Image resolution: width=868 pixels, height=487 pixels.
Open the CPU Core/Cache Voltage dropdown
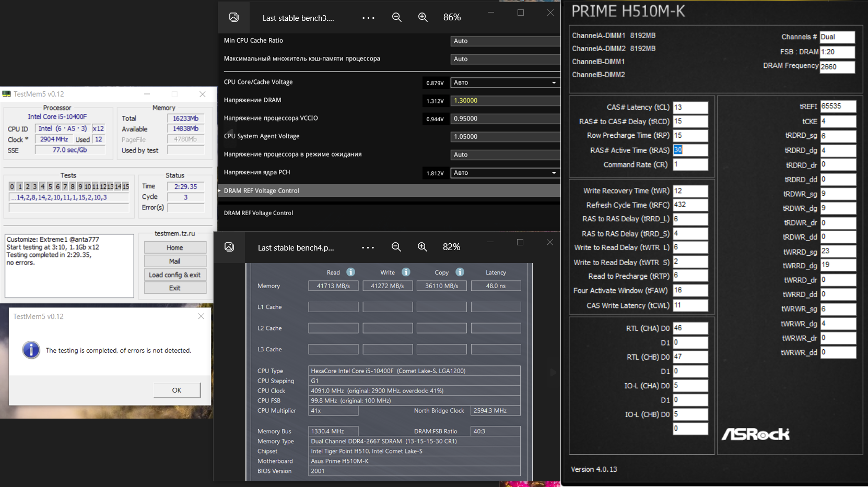[506, 82]
